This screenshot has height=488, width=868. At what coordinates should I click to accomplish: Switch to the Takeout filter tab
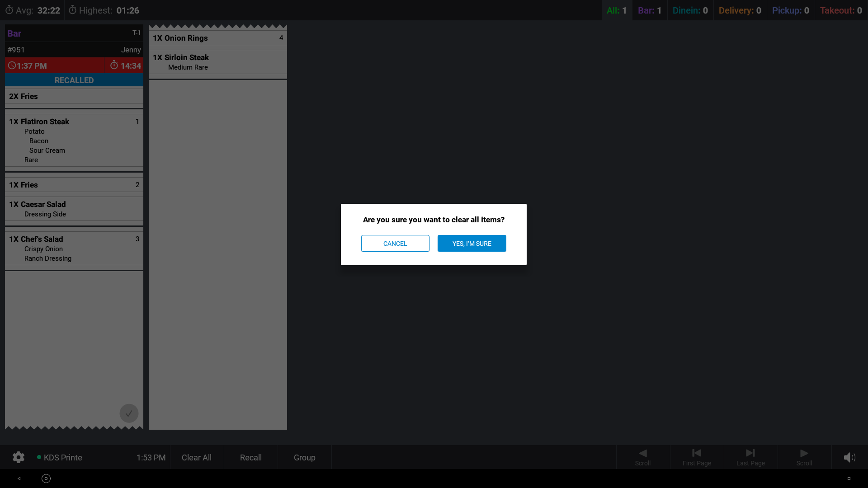click(840, 10)
